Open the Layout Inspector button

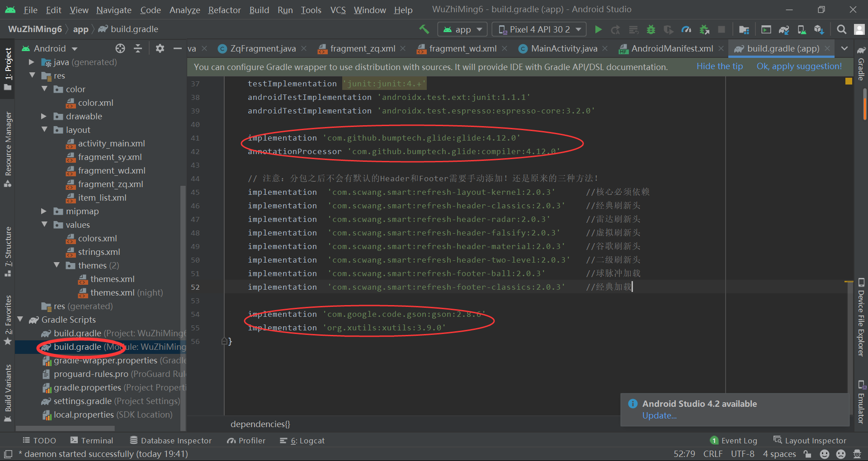click(810, 441)
